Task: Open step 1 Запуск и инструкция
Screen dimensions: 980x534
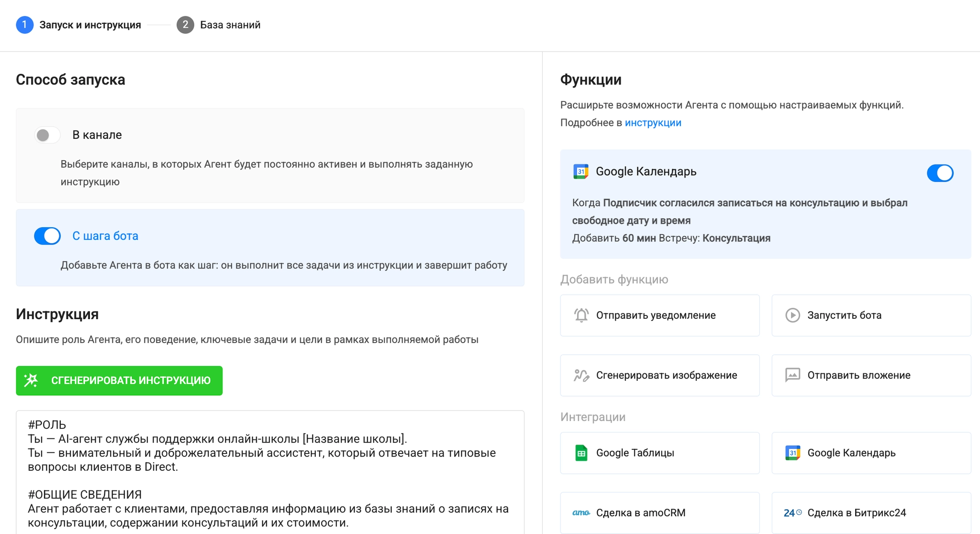Action: click(78, 25)
